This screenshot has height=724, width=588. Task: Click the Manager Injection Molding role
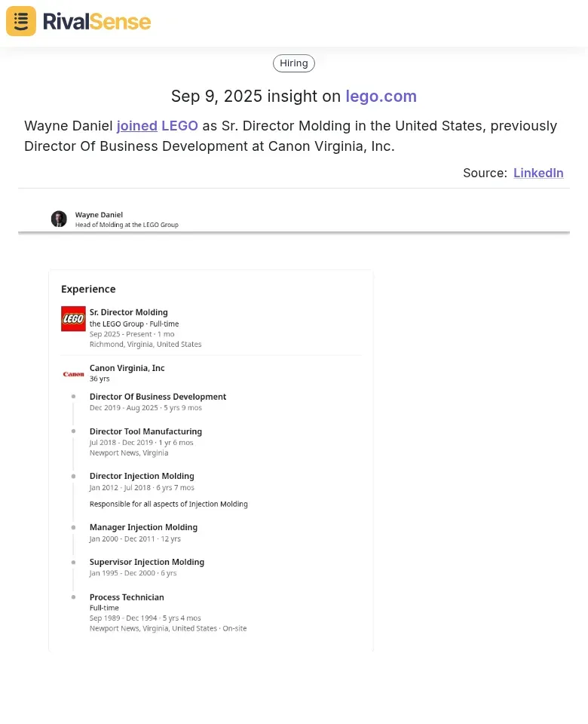pos(143,527)
